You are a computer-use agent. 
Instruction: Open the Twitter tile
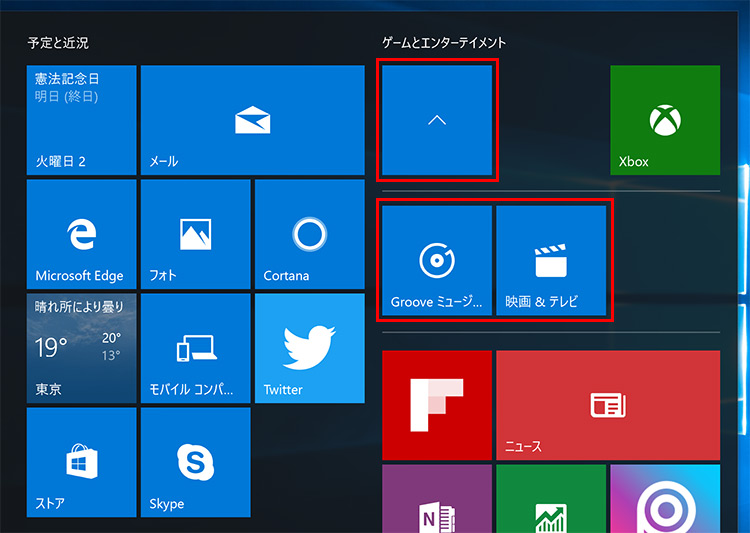click(x=309, y=348)
